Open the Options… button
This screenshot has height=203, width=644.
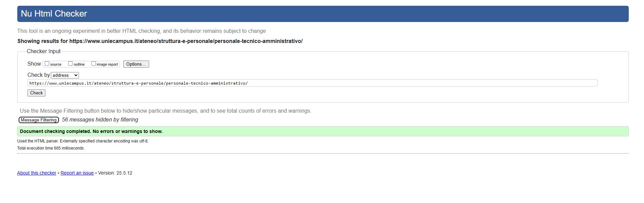click(136, 64)
